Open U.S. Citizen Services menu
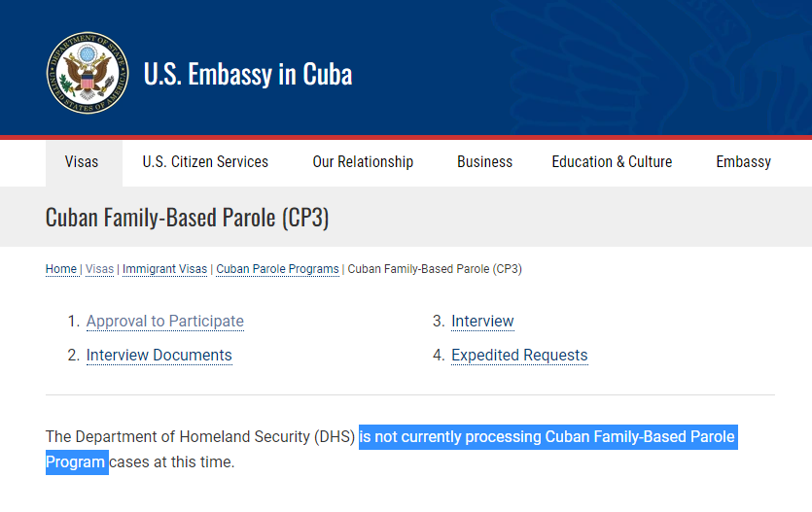812x512 pixels. 205,162
